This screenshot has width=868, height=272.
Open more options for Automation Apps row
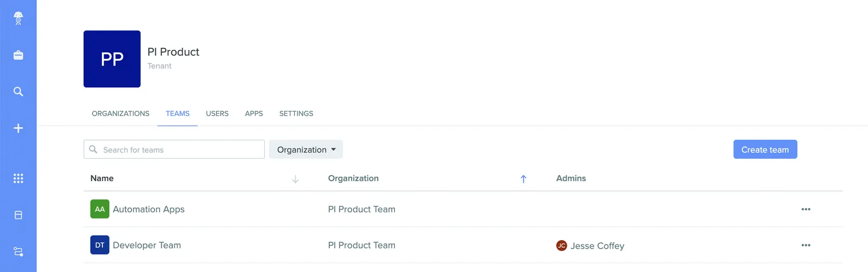pos(806,209)
